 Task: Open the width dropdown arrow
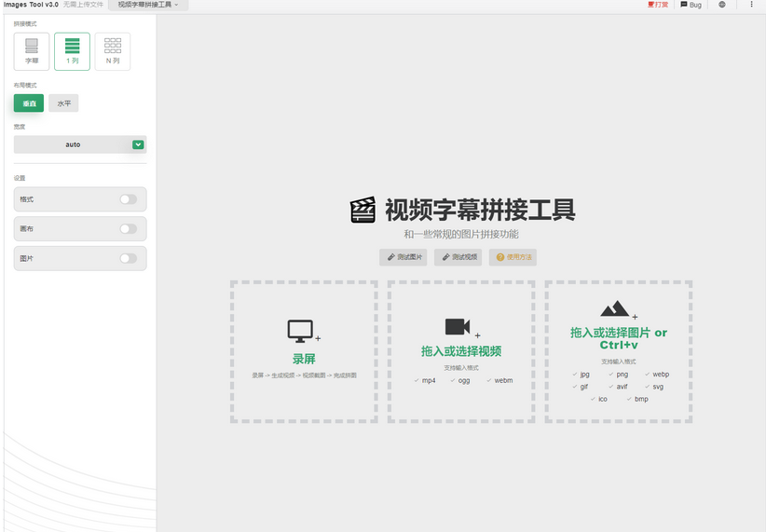point(138,144)
